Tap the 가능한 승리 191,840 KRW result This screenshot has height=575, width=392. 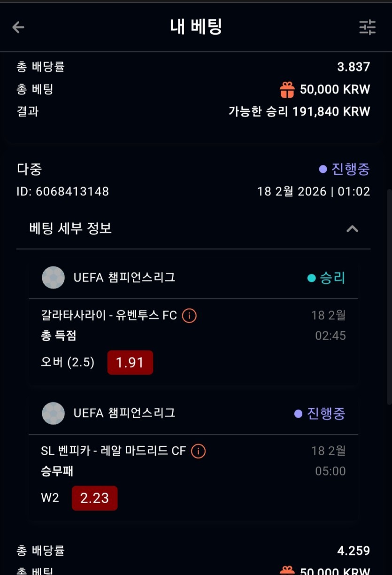pyautogui.click(x=299, y=112)
